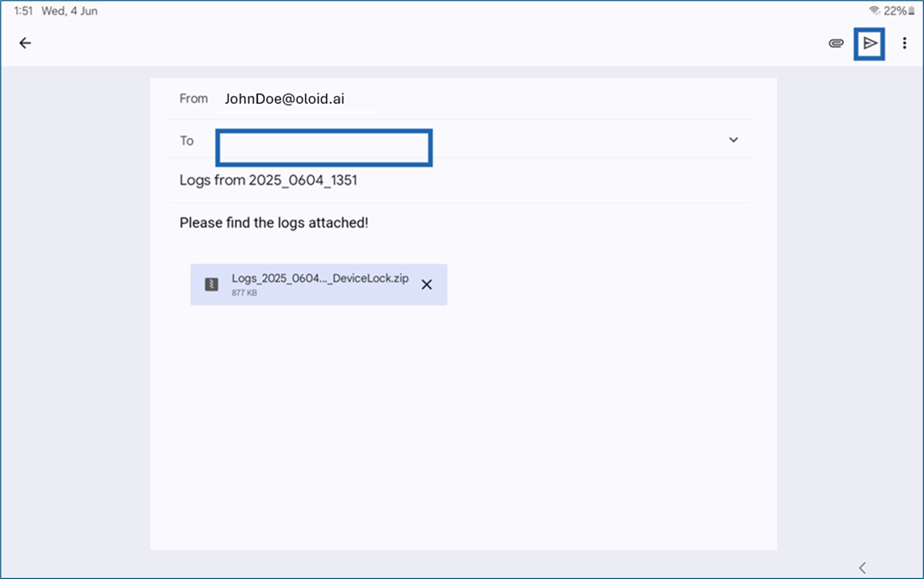Click the To label

[186, 141]
